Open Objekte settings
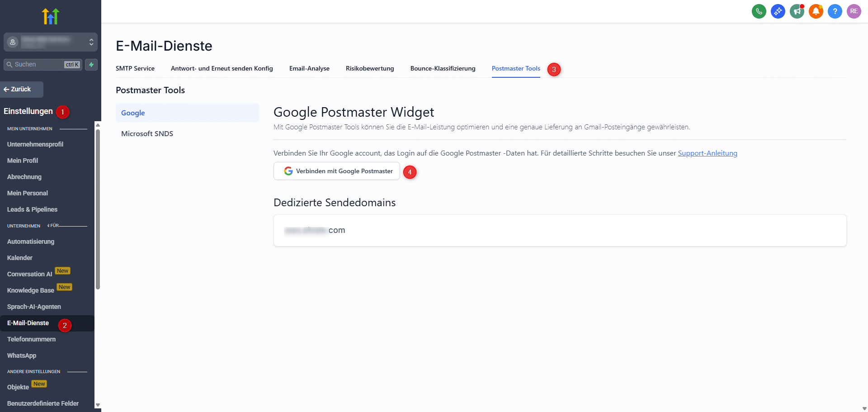This screenshot has width=868, height=412. [x=18, y=387]
